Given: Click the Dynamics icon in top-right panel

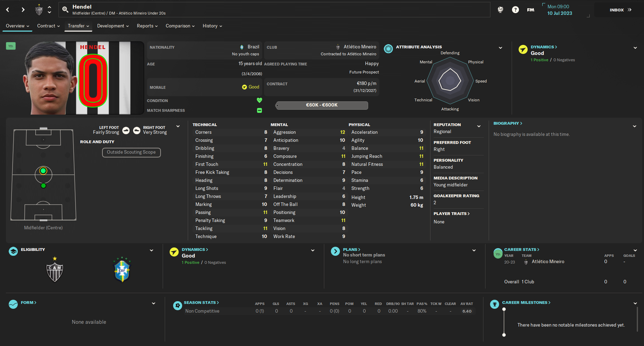Looking at the screenshot, I should [x=523, y=49].
